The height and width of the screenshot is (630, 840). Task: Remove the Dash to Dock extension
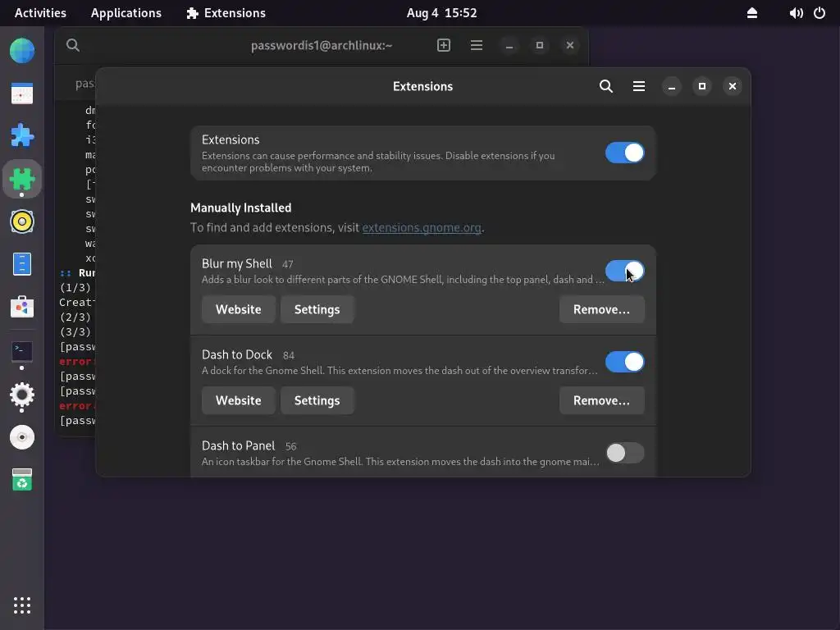click(601, 400)
